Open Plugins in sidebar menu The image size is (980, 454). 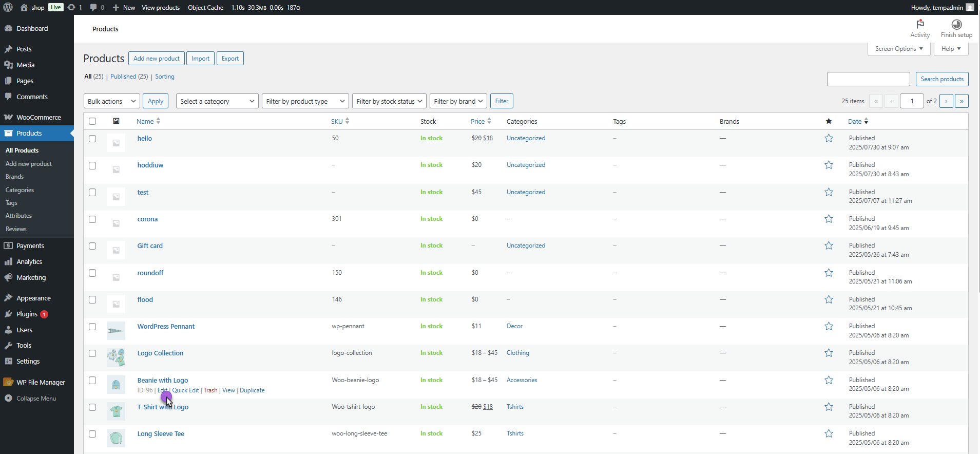(x=37, y=314)
